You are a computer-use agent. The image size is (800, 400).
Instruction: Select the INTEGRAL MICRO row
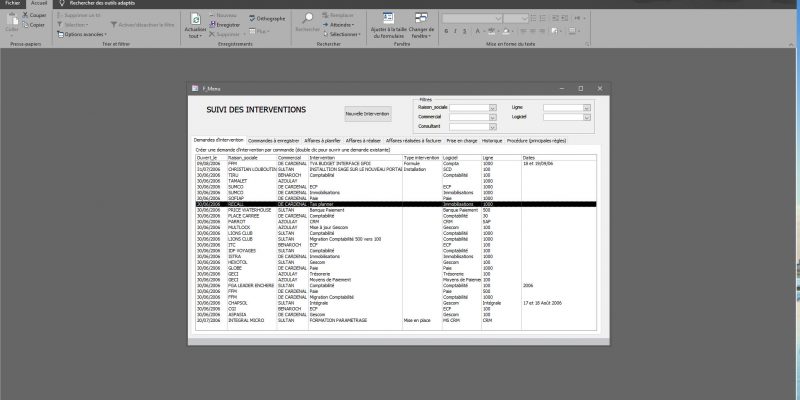point(395,320)
